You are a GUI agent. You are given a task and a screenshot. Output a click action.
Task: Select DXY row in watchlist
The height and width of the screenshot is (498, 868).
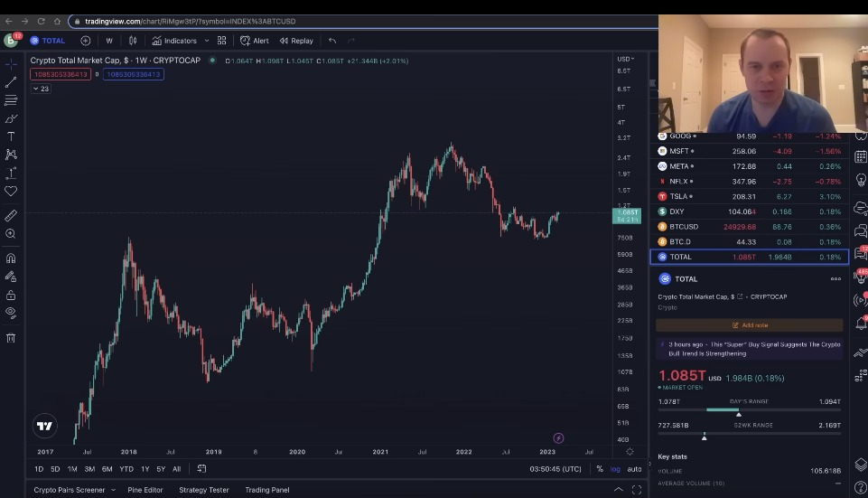(x=750, y=211)
